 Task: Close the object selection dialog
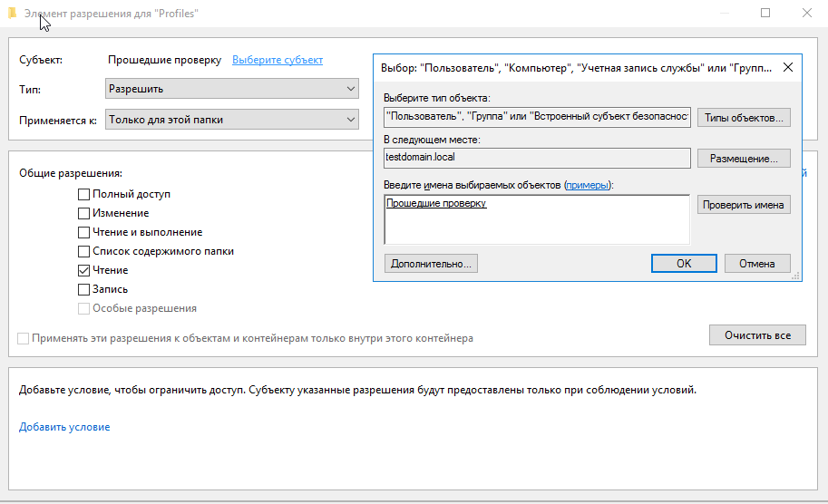point(787,67)
